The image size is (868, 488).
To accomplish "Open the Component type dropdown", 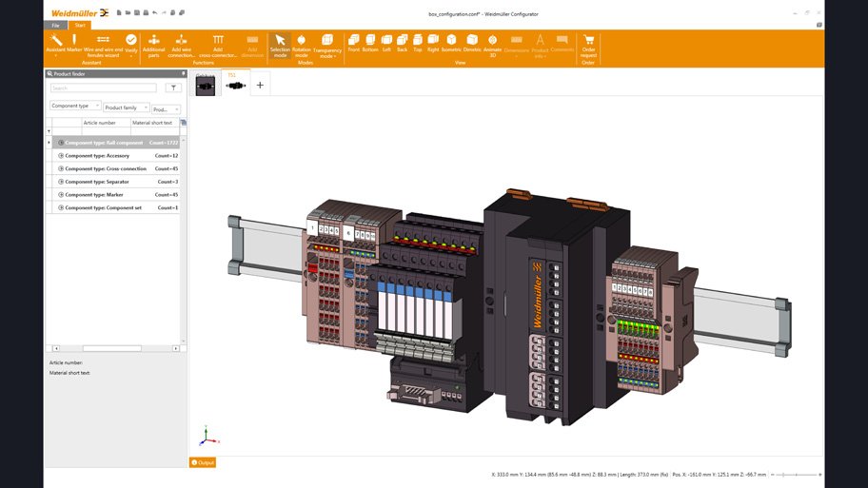I will pyautogui.click(x=75, y=106).
